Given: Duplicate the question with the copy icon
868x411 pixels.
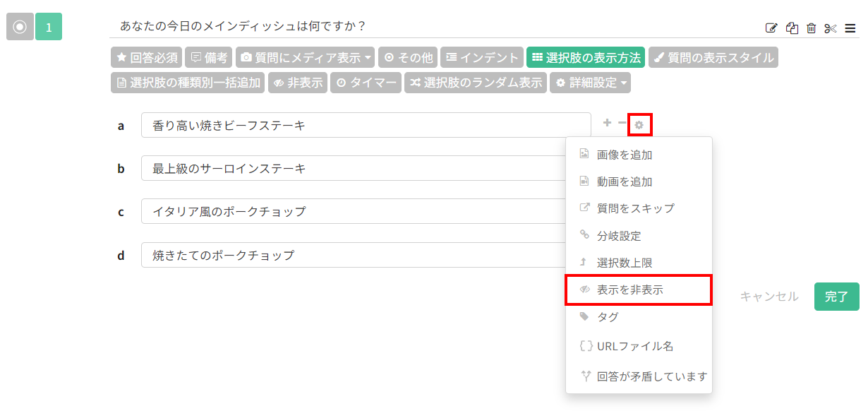Looking at the screenshot, I should (792, 28).
